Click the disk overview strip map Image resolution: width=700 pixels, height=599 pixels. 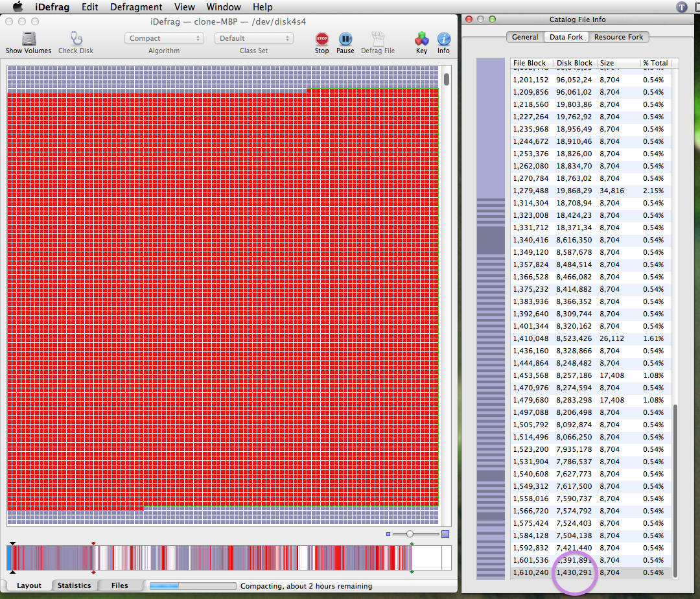pos(229,558)
